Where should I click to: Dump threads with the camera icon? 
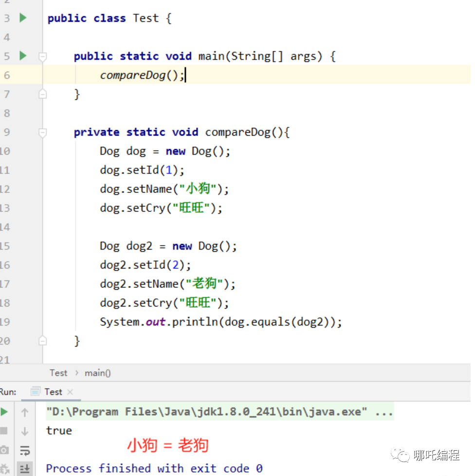coord(4,450)
